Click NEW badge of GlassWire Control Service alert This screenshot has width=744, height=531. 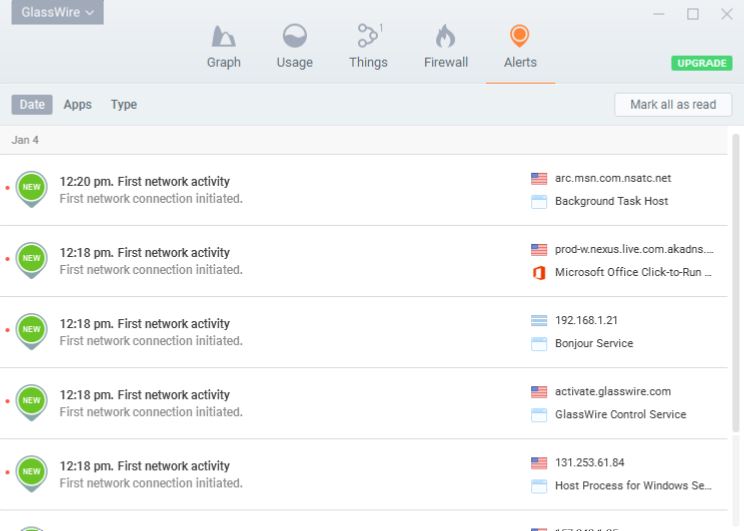[x=31, y=402]
